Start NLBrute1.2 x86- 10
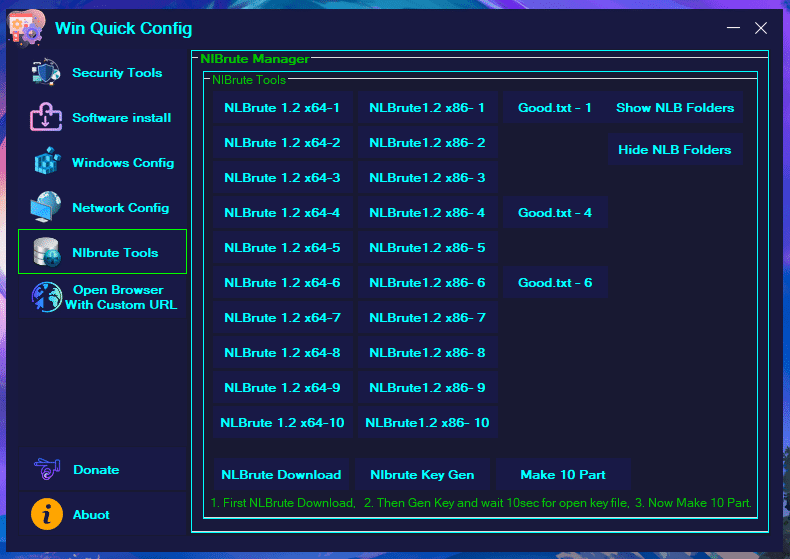This screenshot has height=559, width=790. [427, 423]
